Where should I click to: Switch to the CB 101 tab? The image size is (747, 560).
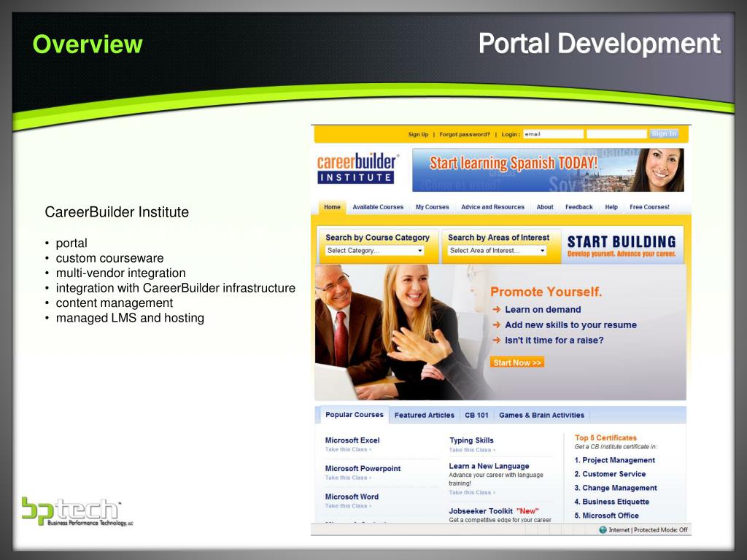click(x=476, y=415)
